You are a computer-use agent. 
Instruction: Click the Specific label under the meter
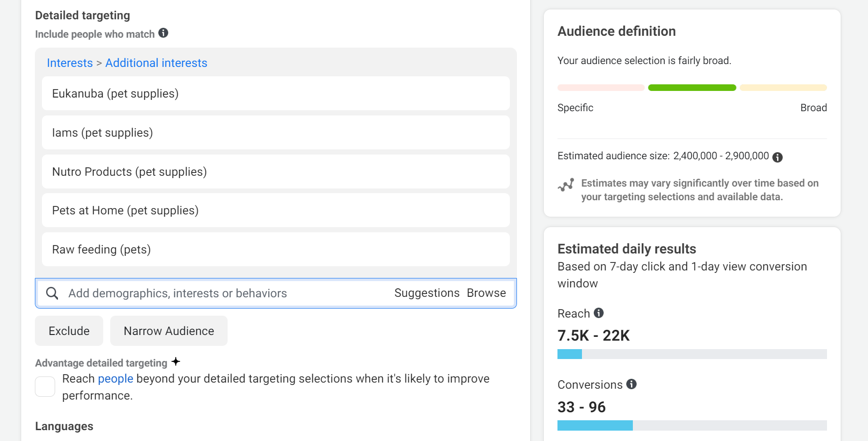point(575,107)
